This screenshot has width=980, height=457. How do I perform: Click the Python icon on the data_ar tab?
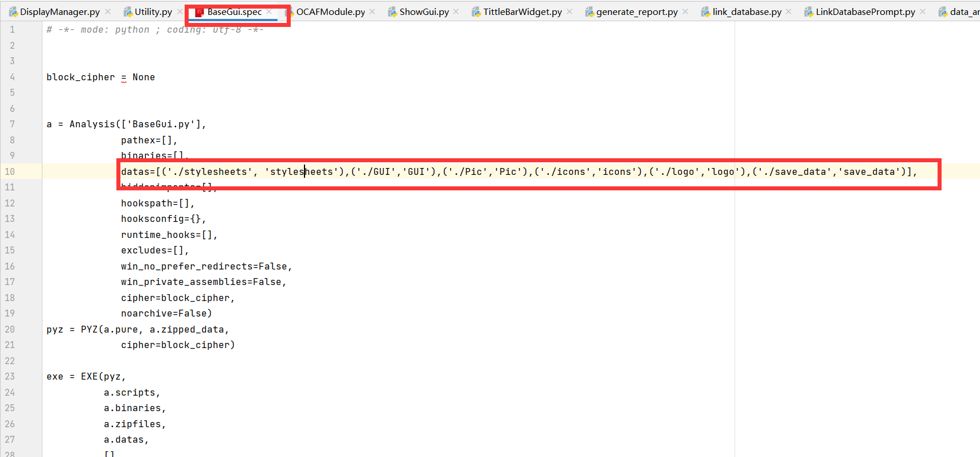click(x=943, y=11)
